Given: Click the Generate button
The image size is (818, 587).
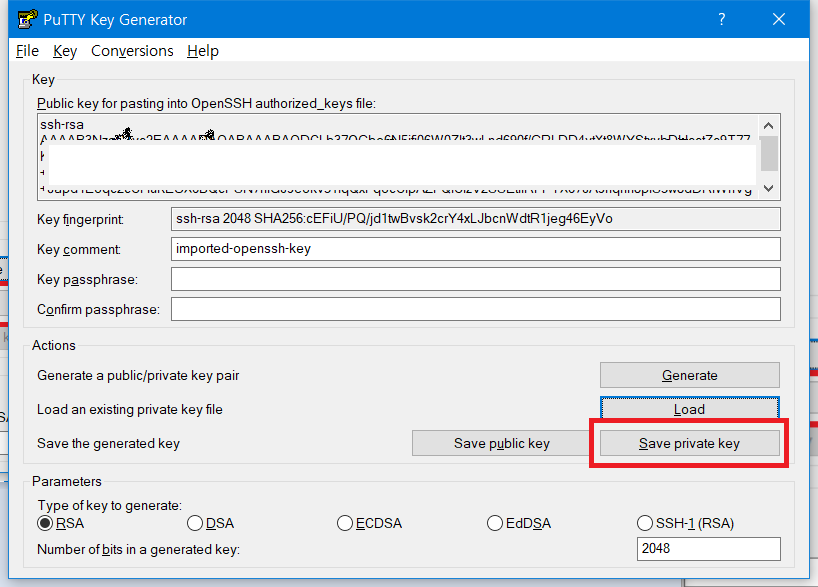Looking at the screenshot, I should 690,375.
